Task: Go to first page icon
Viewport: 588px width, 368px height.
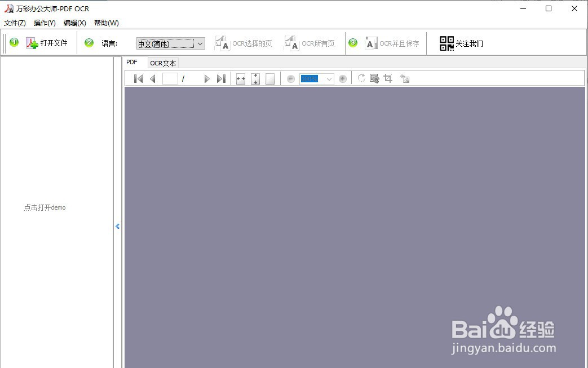Action: [138, 79]
